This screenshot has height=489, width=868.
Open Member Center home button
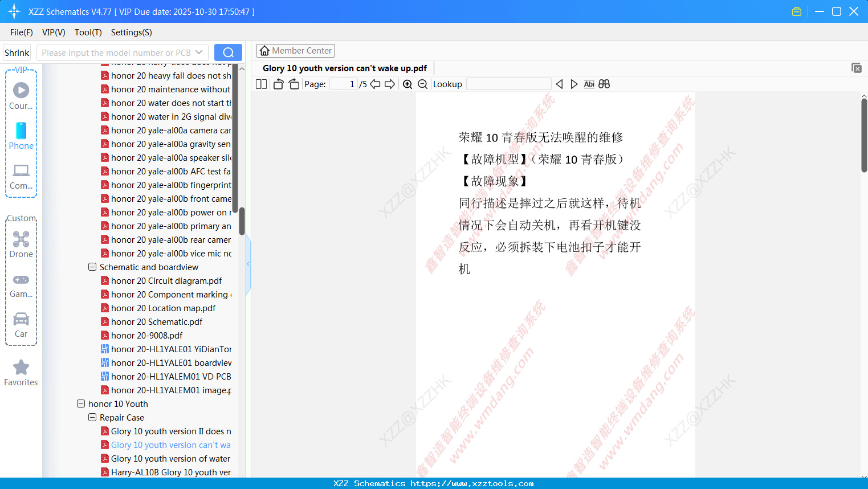(x=295, y=51)
